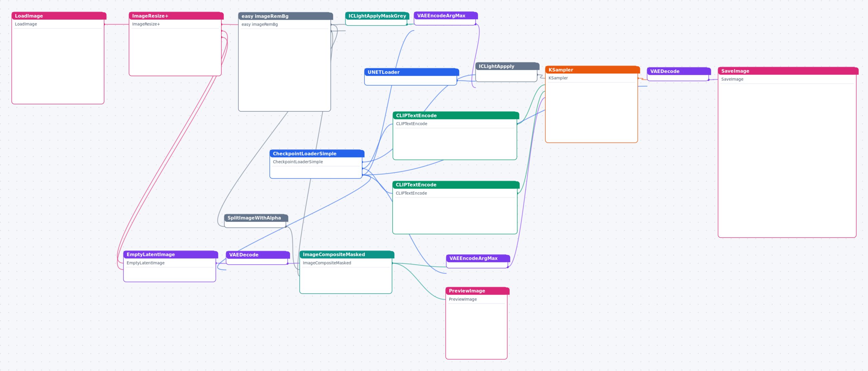Image resolution: width=868 pixels, height=371 pixels.
Task: Click the 'ImageCompositeMasked' body label text
Action: click(327, 263)
